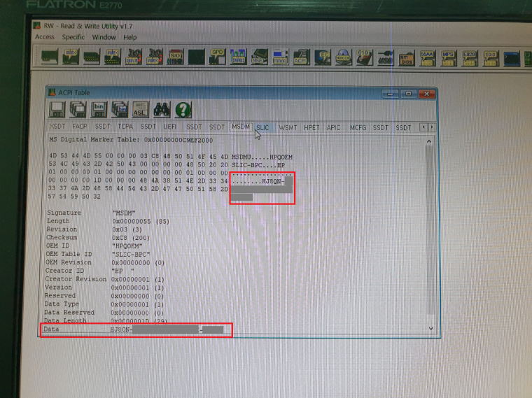The image size is (532, 398).
Task: Open the SPD memory info tool
Action: [x=218, y=57]
